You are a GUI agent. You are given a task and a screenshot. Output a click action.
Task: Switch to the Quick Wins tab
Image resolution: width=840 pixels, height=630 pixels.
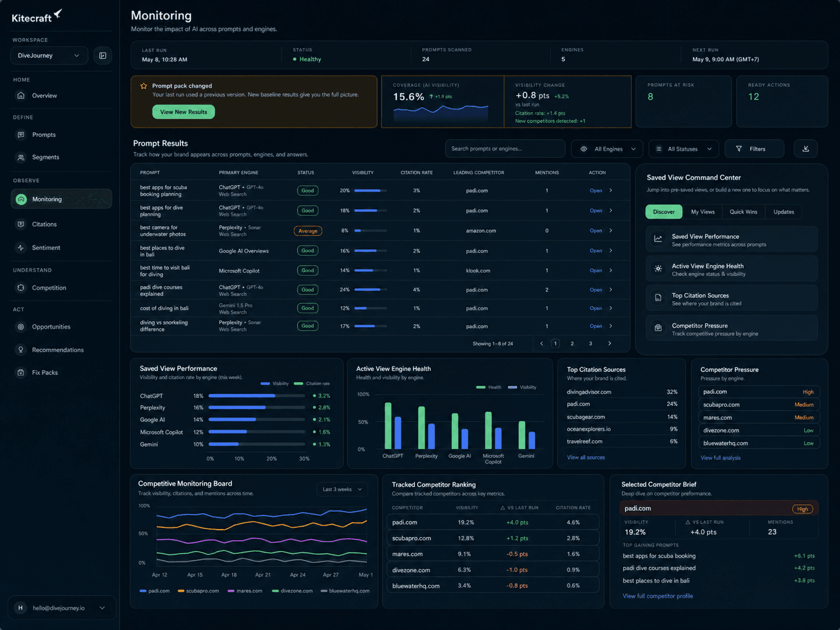pos(743,212)
